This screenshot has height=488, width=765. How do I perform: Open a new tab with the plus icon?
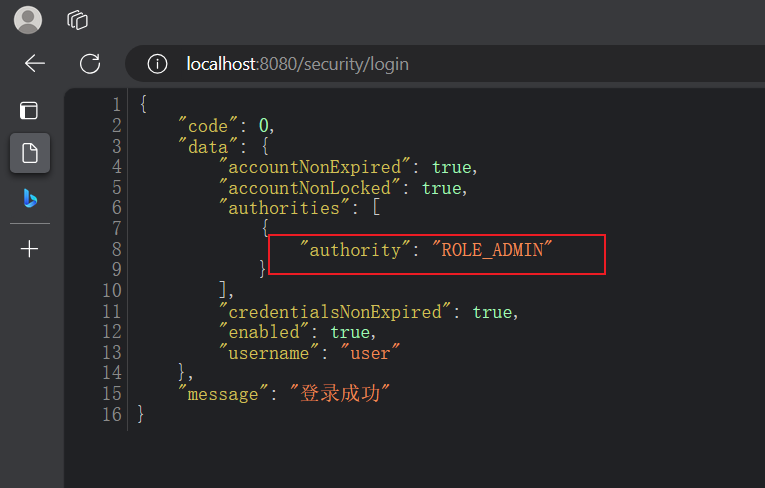click(30, 249)
